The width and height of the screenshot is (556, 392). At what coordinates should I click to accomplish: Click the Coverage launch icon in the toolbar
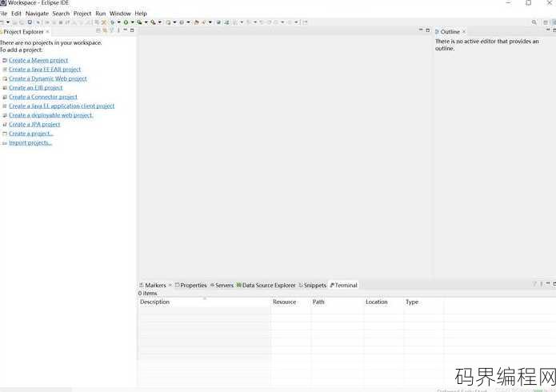(x=139, y=22)
